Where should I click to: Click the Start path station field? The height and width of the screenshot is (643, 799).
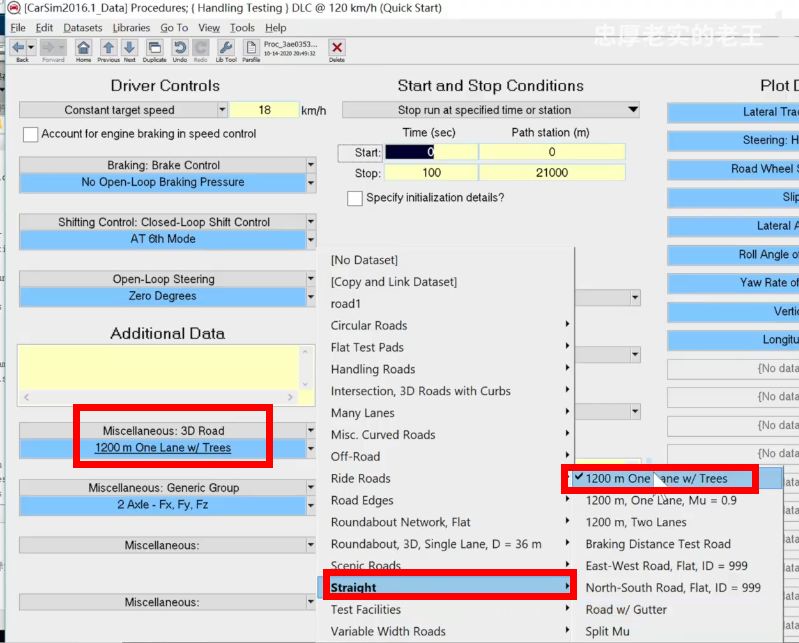(x=552, y=152)
